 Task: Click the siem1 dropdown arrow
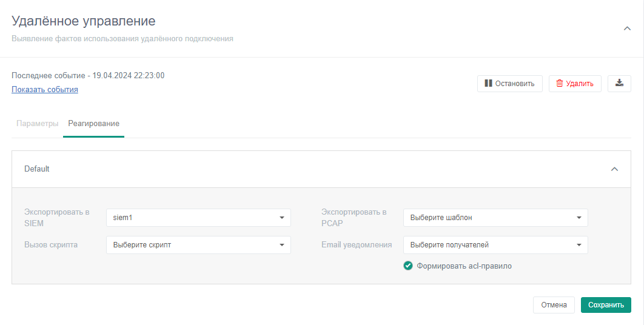[x=282, y=218]
